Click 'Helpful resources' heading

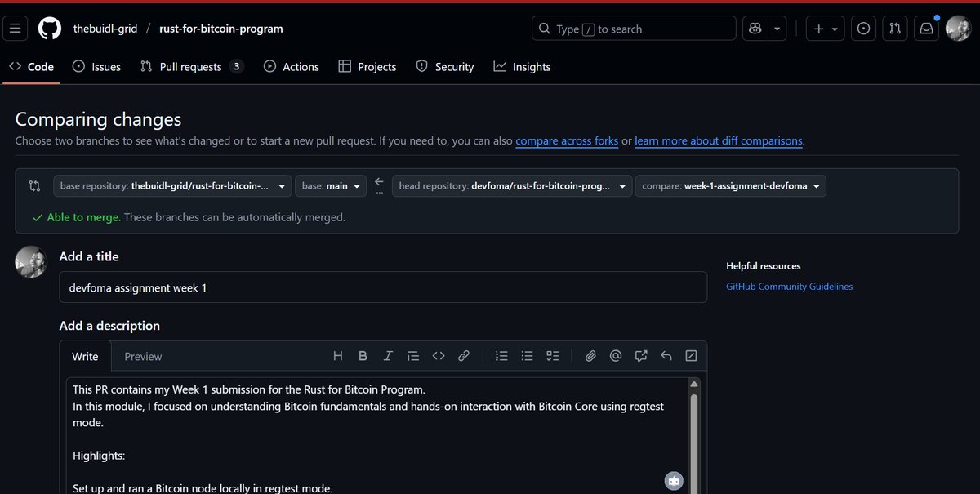763,266
